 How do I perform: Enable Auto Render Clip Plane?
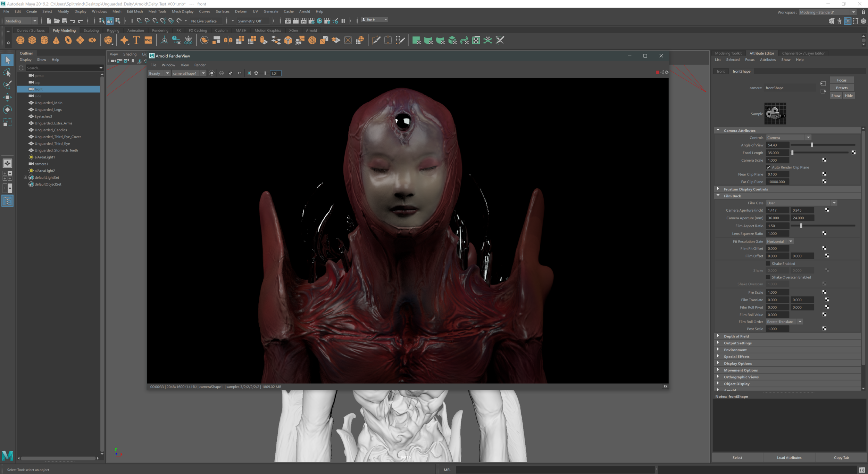769,167
